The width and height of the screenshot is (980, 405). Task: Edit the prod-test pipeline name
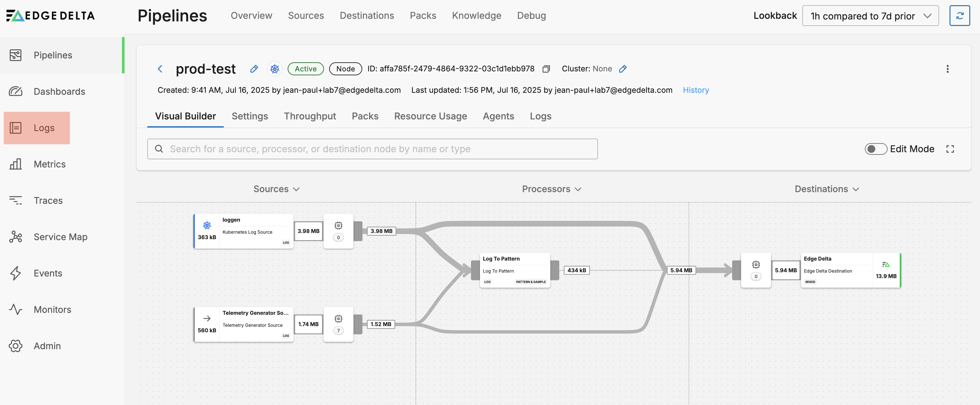coord(254,69)
